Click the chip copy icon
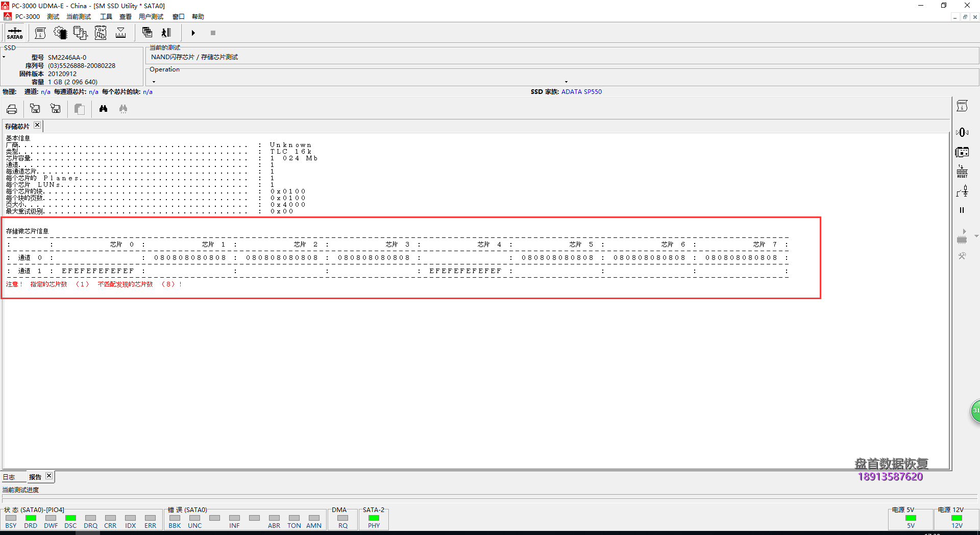The height and width of the screenshot is (535, 980). [80, 33]
